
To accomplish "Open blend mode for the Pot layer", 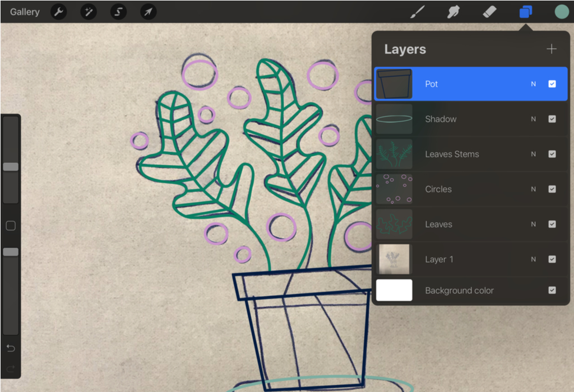I will pos(533,83).
